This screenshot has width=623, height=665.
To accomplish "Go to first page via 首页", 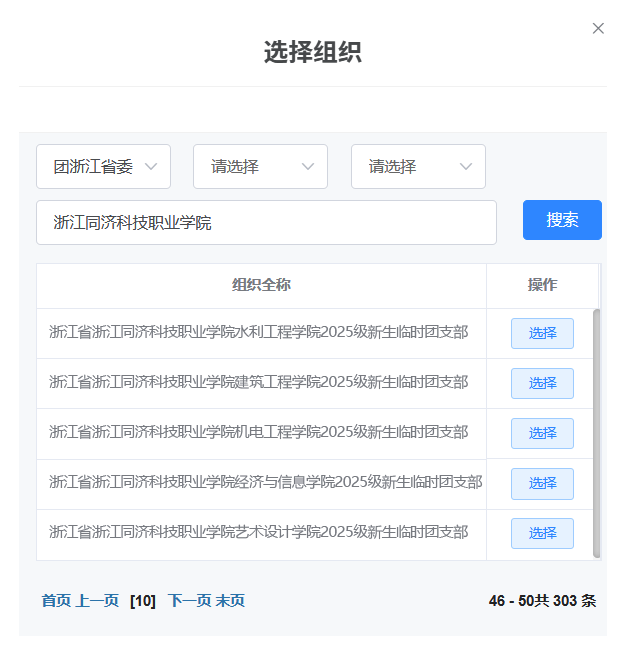I will point(56,601).
